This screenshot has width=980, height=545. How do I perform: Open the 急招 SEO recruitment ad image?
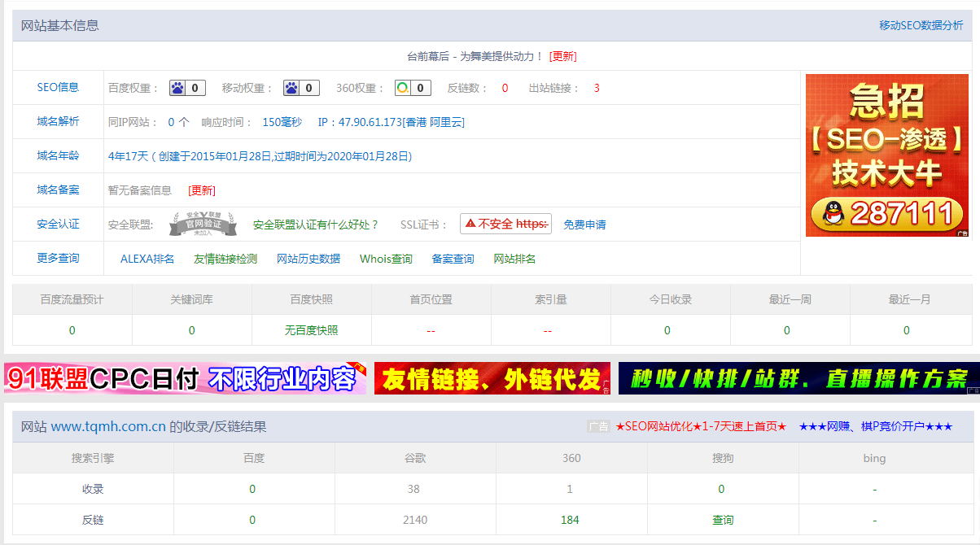[886, 155]
